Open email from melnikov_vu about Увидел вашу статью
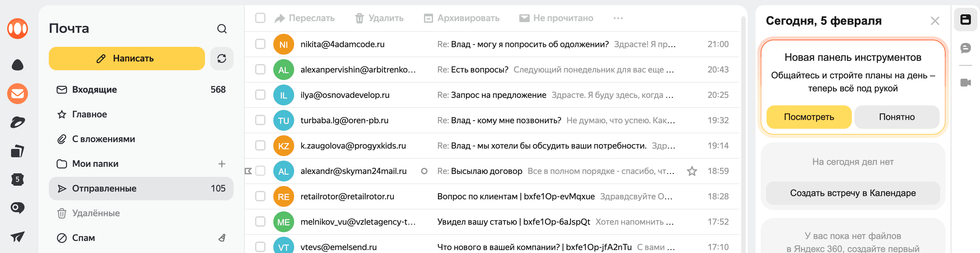This screenshot has height=253, width=980. pos(492,222)
